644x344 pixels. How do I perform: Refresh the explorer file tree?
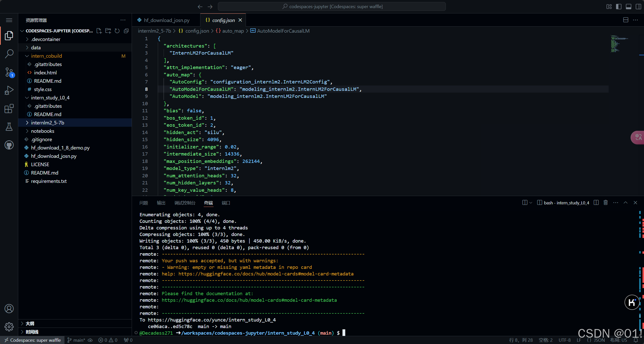pos(117,31)
